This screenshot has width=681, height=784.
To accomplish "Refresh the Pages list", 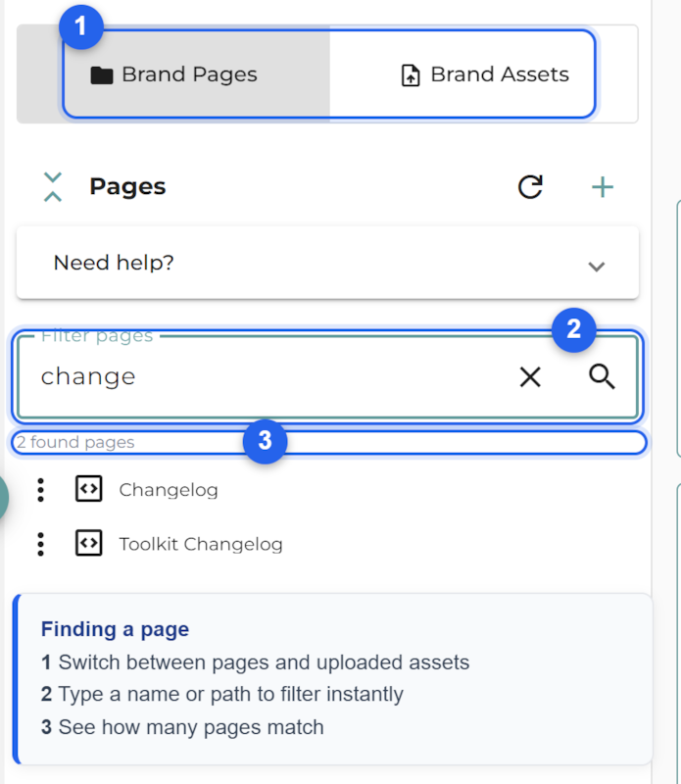I will tap(530, 187).
